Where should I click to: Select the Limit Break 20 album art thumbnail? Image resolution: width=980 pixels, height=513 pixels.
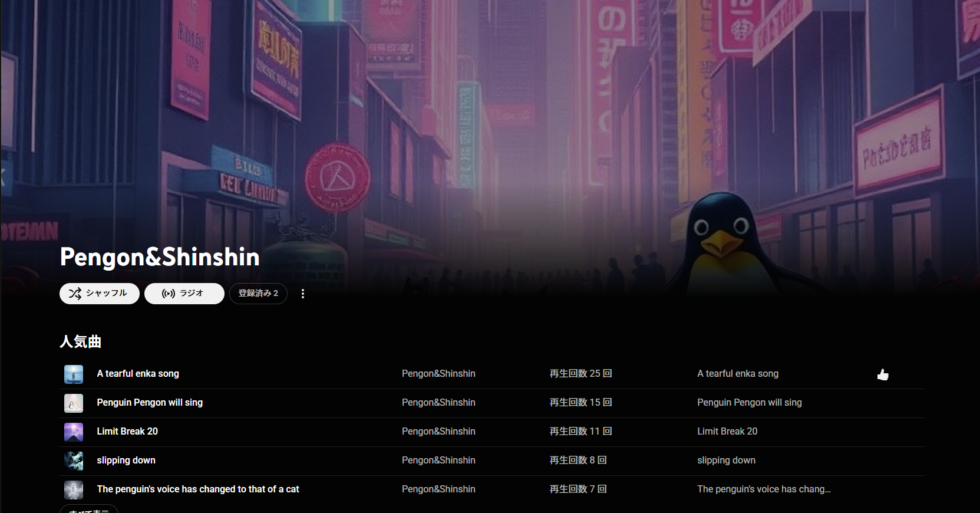pos(74,432)
